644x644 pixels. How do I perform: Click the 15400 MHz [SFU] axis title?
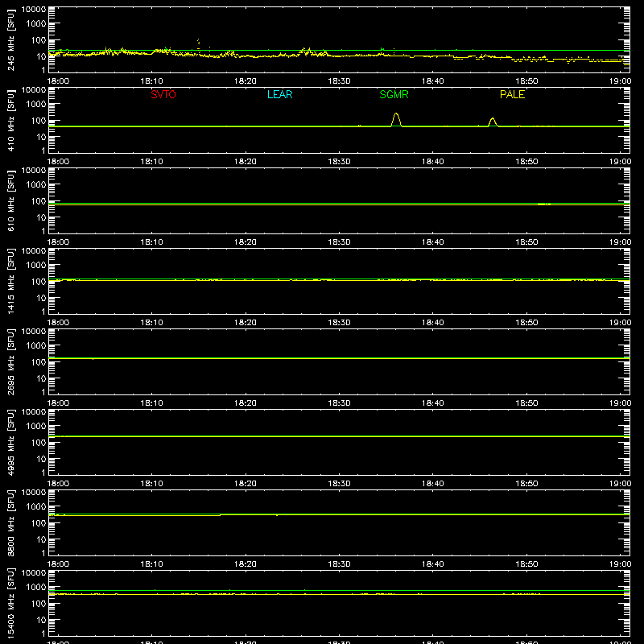pos(10,603)
